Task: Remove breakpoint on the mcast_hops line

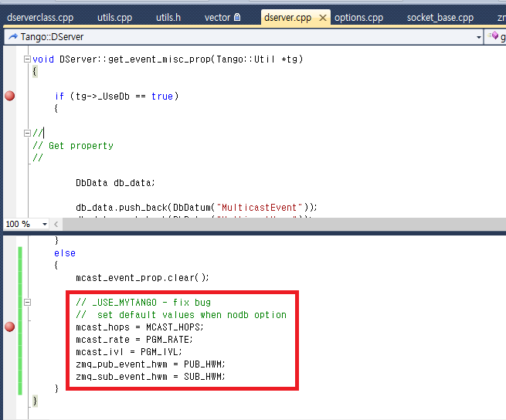Action: coord(10,327)
